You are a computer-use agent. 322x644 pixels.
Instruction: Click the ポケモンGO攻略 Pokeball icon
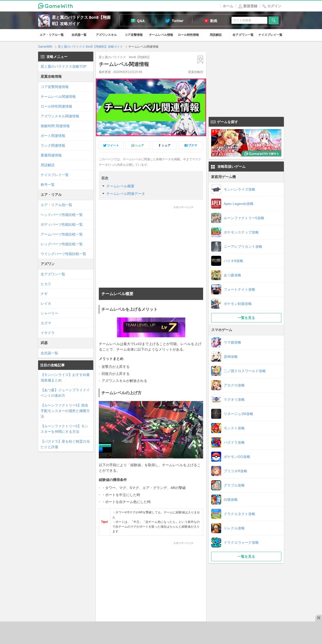(216, 457)
